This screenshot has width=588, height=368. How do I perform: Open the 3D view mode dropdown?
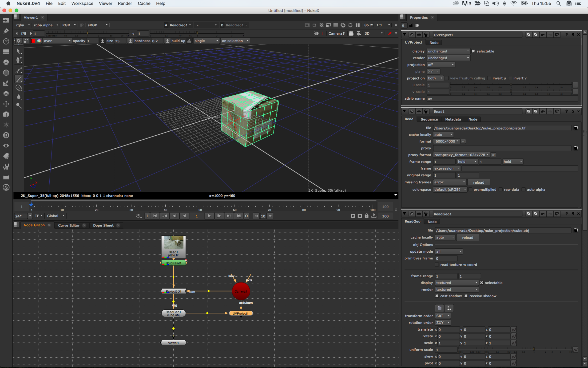373,33
